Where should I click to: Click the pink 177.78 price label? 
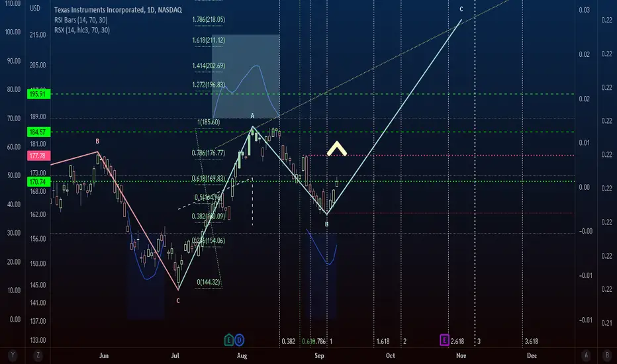38,156
